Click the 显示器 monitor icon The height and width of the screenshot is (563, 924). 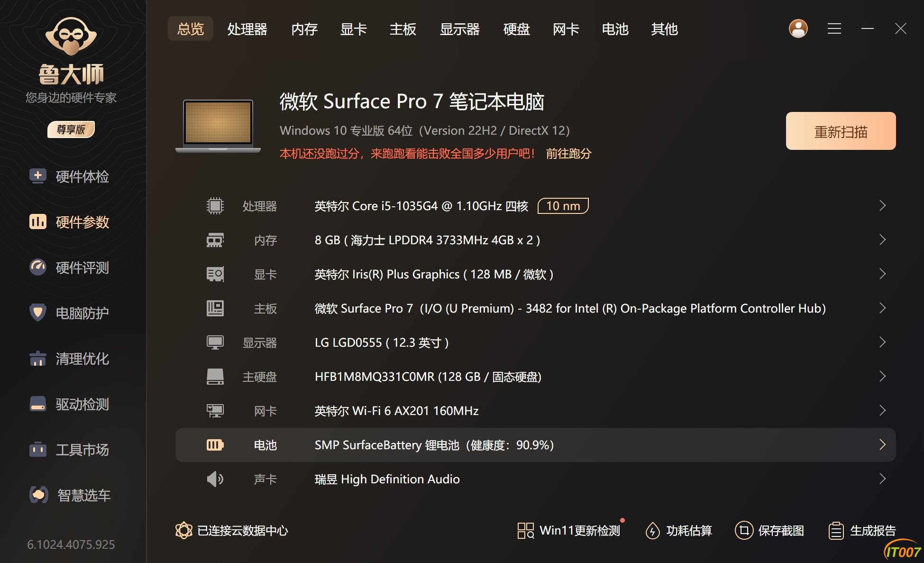[x=215, y=342]
